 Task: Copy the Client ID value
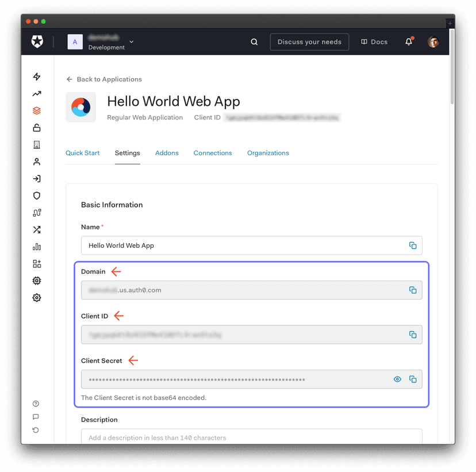pyautogui.click(x=413, y=334)
